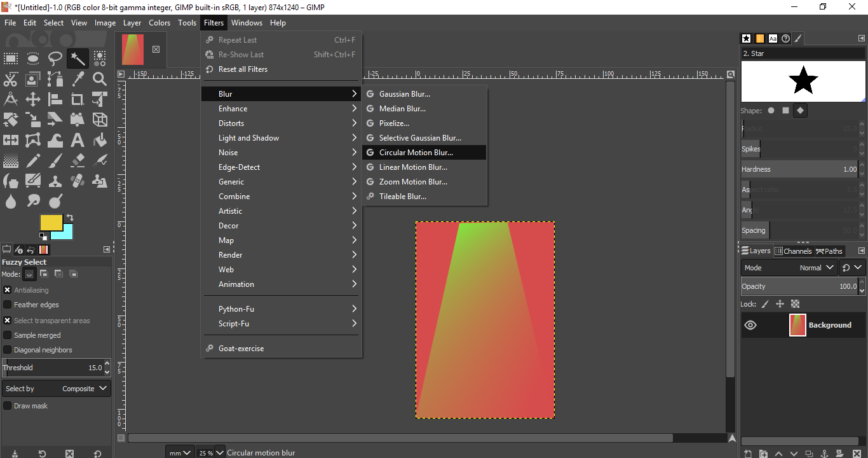Select the Foreground Select tool

point(33,80)
